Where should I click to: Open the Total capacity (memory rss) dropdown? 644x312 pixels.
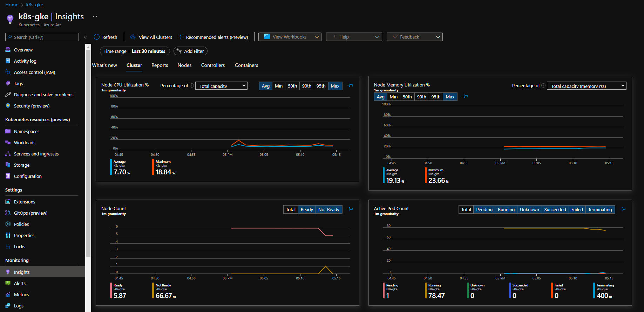[587, 86]
